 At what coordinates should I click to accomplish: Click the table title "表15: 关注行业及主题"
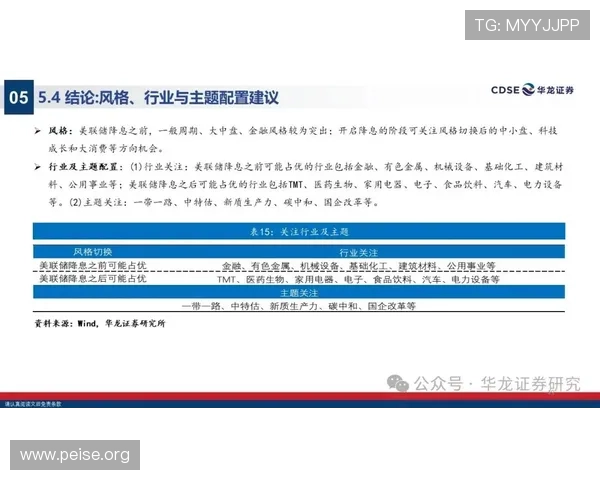[x=299, y=232]
